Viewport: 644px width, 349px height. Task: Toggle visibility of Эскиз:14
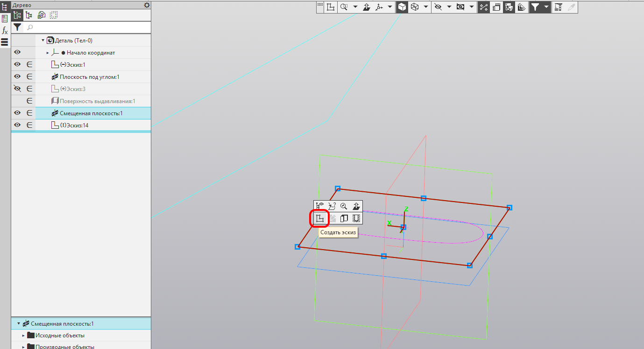point(17,125)
